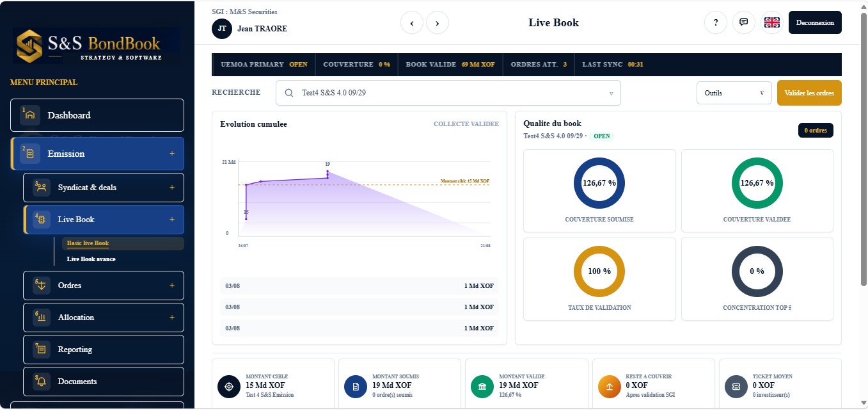The image size is (868, 411).
Task: Click the Dashboard home icon
Action: click(29, 115)
